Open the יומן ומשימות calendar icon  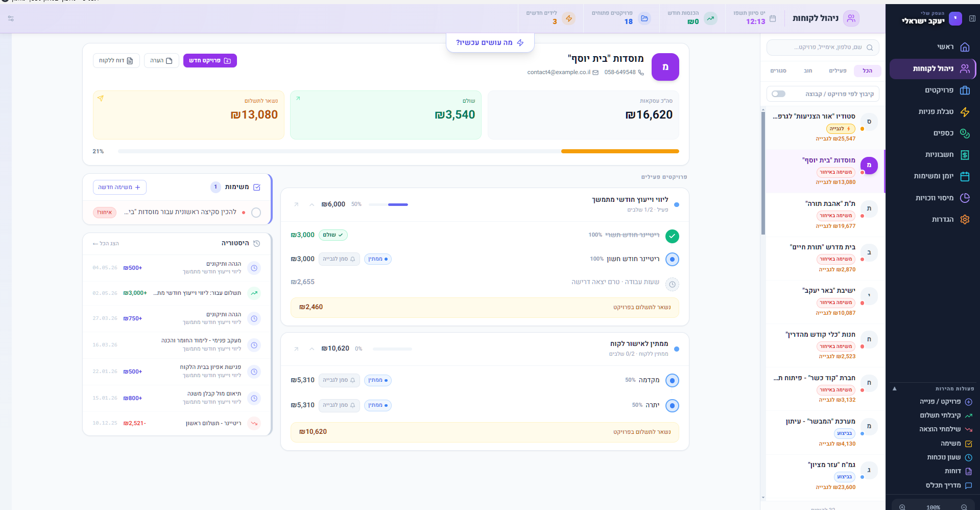(x=965, y=176)
